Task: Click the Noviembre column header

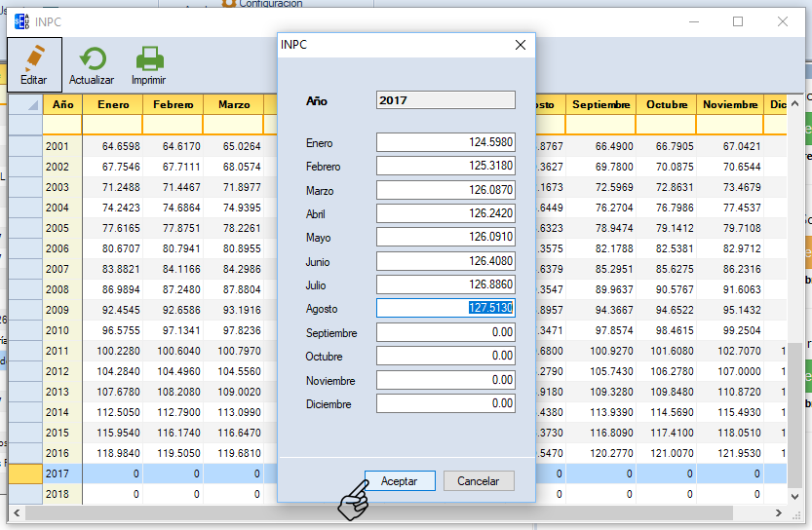Action: coord(730,104)
